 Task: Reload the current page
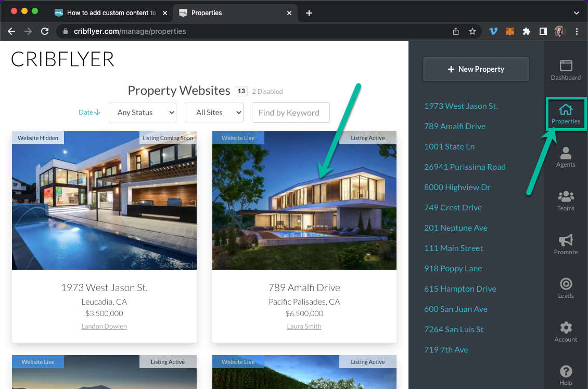pos(45,31)
